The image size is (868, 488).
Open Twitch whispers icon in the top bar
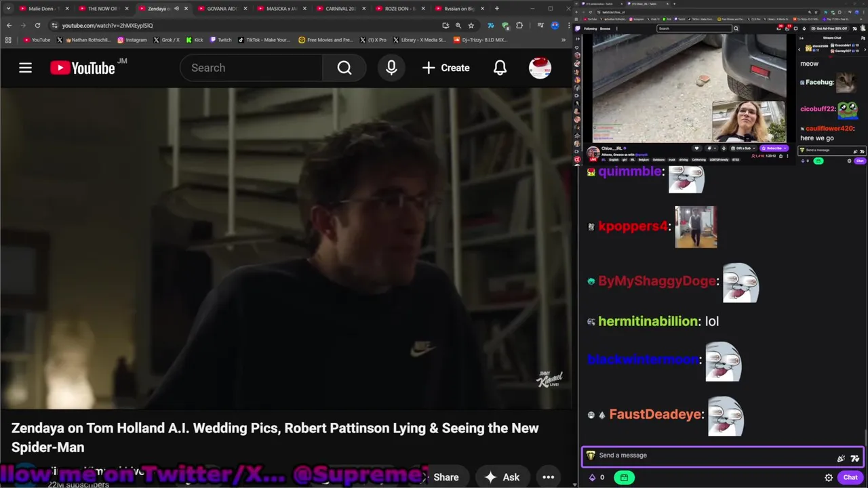pyautogui.click(x=795, y=28)
